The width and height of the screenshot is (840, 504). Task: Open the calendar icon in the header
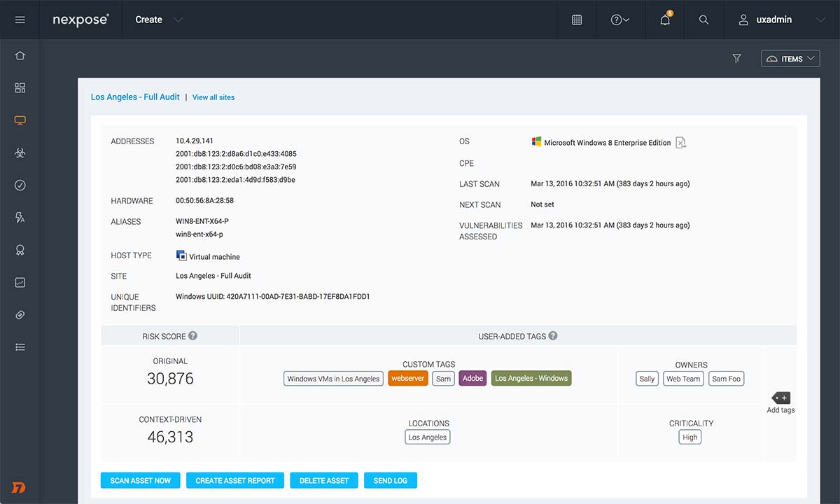pyautogui.click(x=576, y=20)
